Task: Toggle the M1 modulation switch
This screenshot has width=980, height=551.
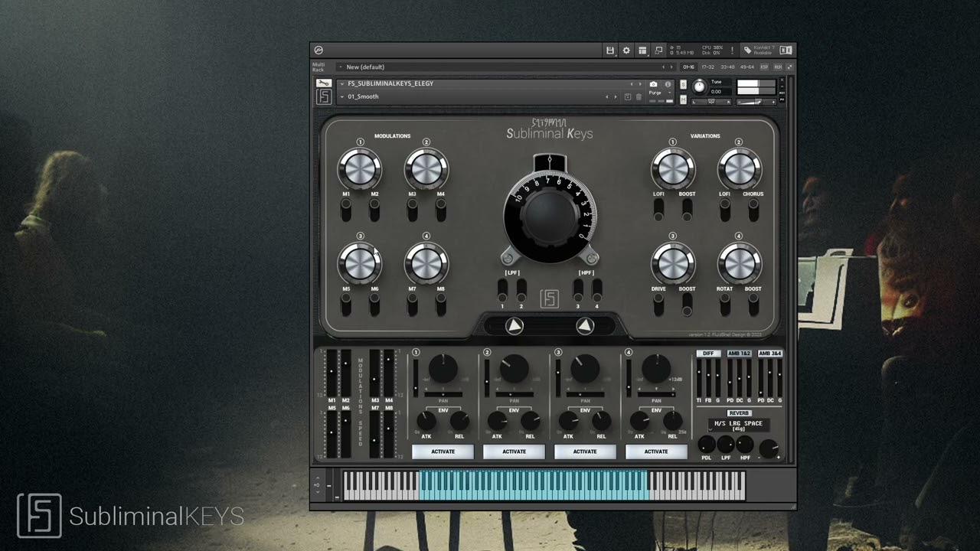Action: point(346,210)
